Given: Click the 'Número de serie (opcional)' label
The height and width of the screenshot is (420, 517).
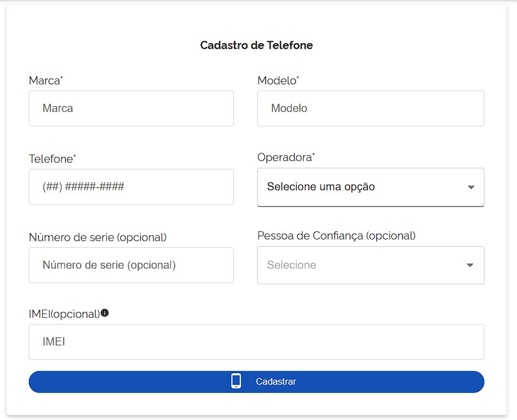Looking at the screenshot, I should 98,237.
